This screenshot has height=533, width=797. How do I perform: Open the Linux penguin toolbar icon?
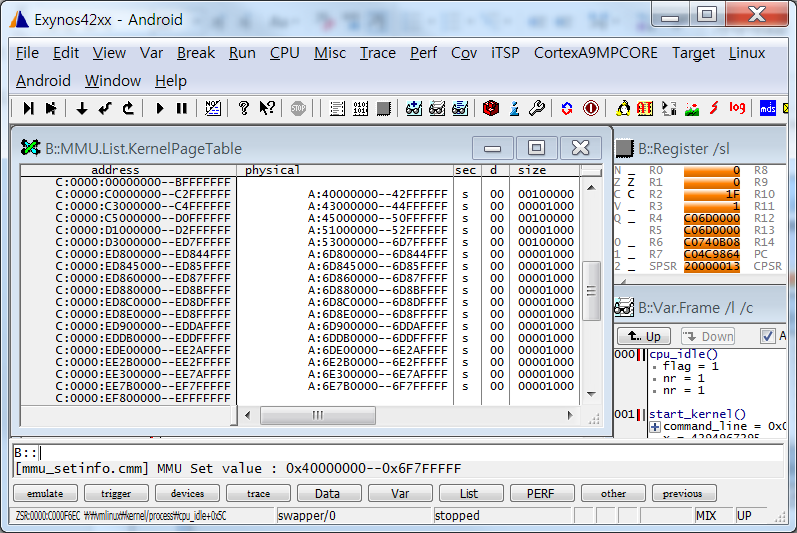(x=624, y=108)
